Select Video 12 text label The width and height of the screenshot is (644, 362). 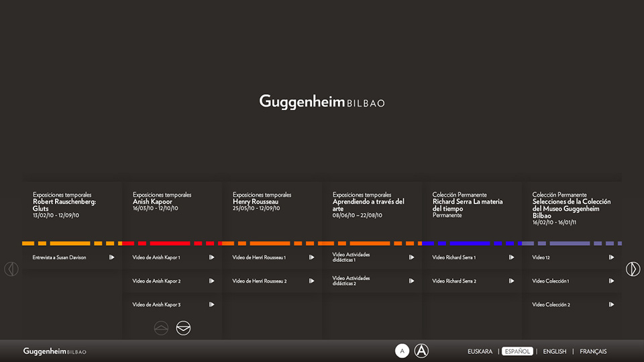pos(541,257)
